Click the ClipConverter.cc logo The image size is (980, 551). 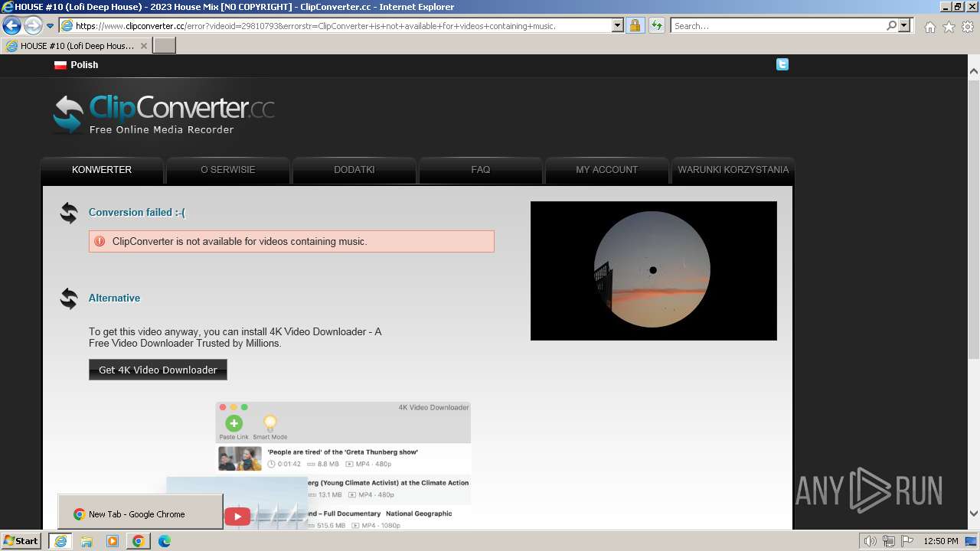(164, 114)
